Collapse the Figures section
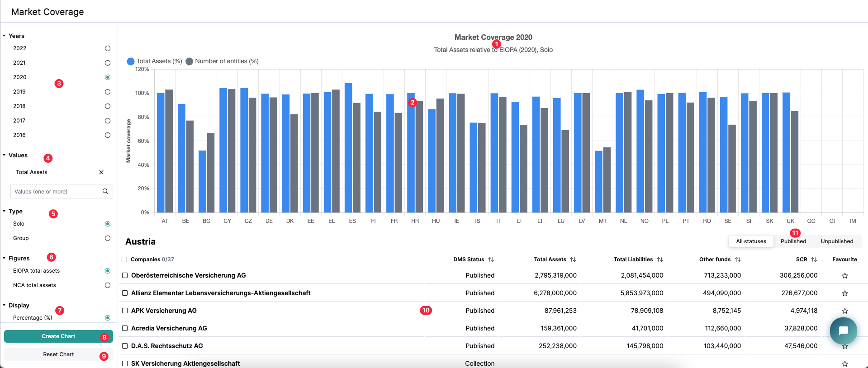The image size is (868, 368). coord(5,258)
